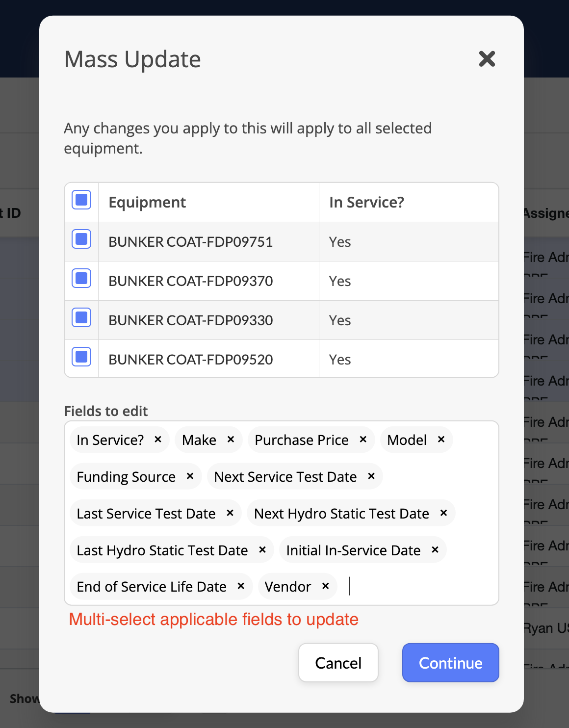Remove the Vendor field tag
The image size is (569, 728).
click(x=325, y=586)
